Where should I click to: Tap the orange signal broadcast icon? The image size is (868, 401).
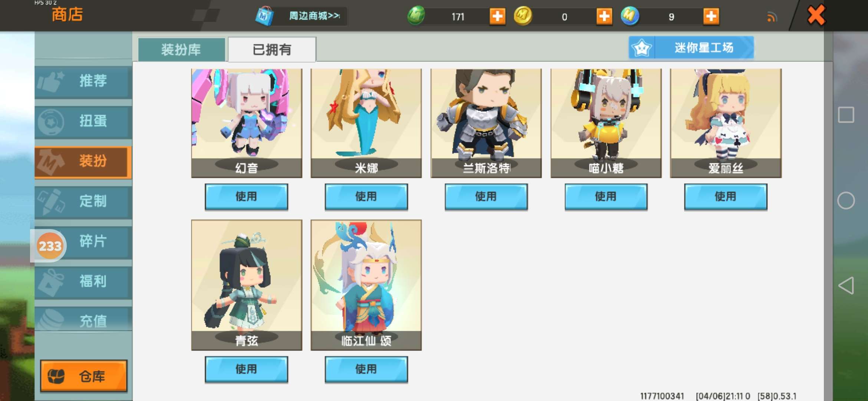click(772, 17)
